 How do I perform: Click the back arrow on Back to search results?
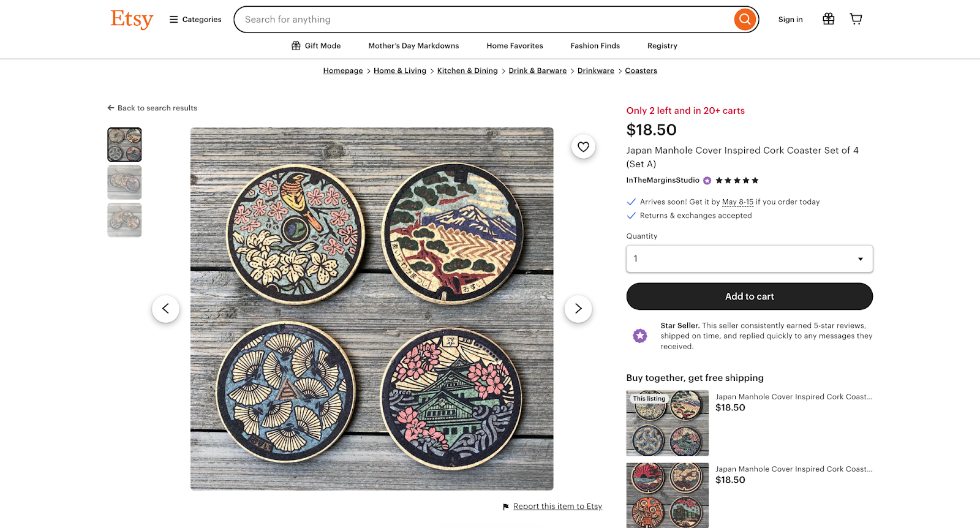110,107
